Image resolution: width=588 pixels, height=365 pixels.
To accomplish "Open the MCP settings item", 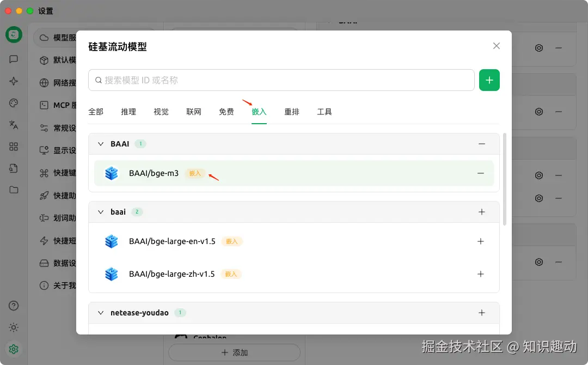I will coord(57,105).
